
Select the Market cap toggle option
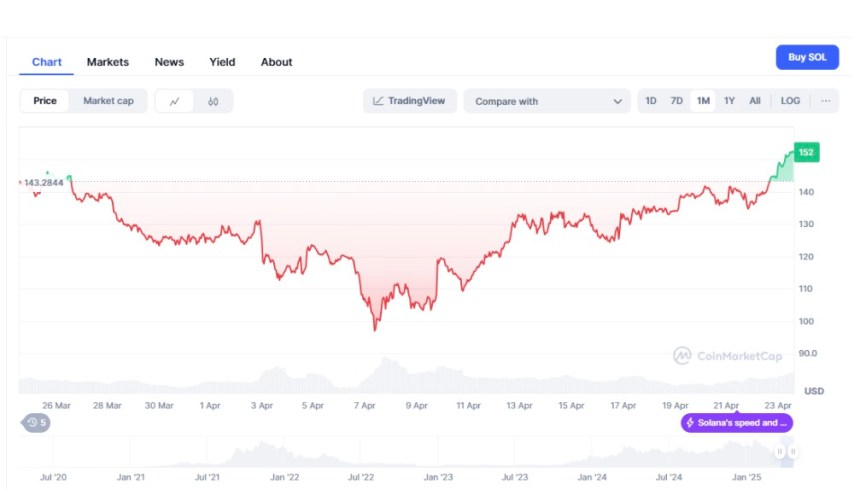click(108, 101)
